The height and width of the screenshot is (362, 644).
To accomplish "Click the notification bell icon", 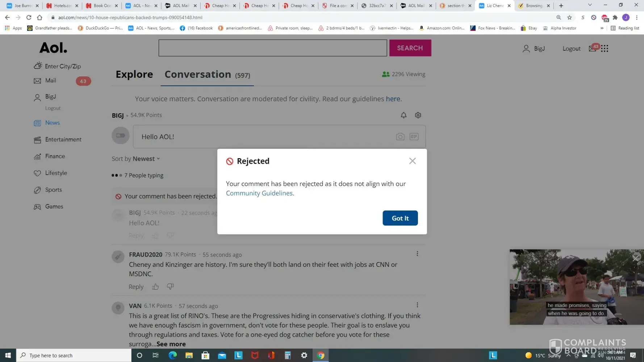I will (403, 115).
